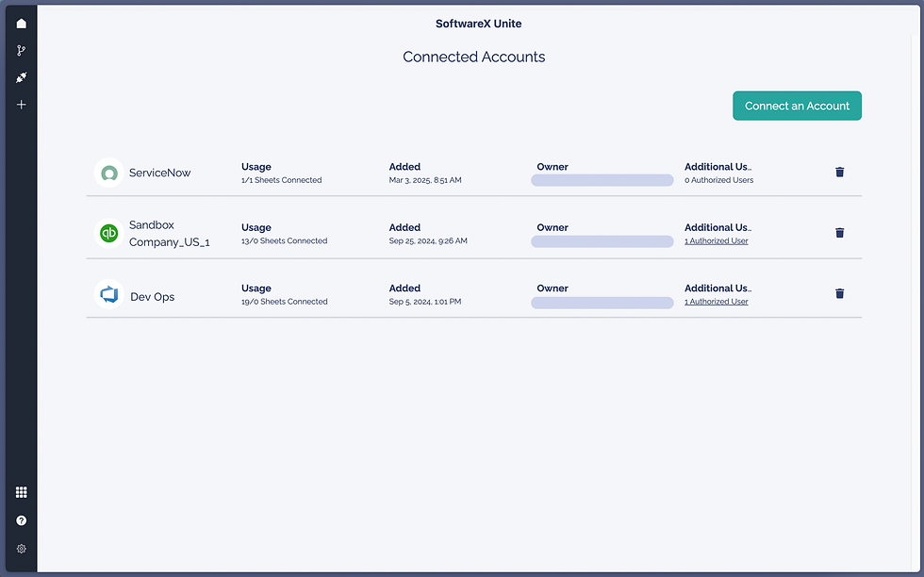Click the Azure DevOps logo icon
Viewport: 924px width, 577px height.
point(109,294)
